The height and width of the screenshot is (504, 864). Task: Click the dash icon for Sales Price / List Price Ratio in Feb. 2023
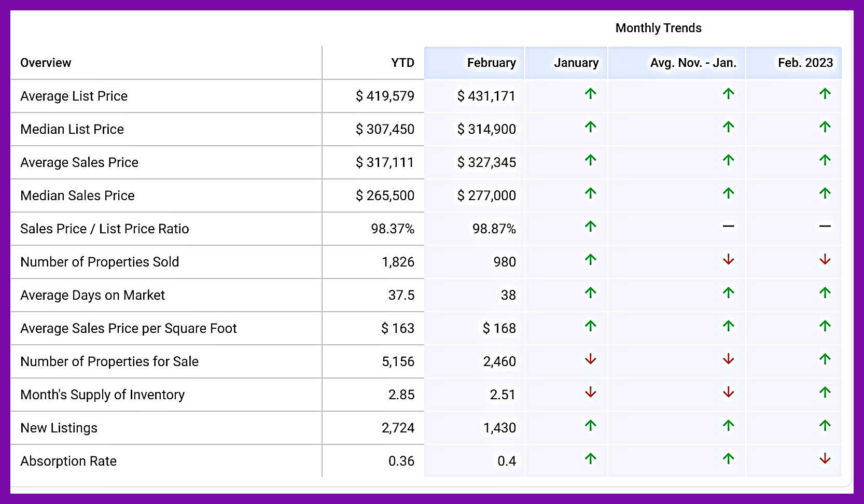point(825,226)
